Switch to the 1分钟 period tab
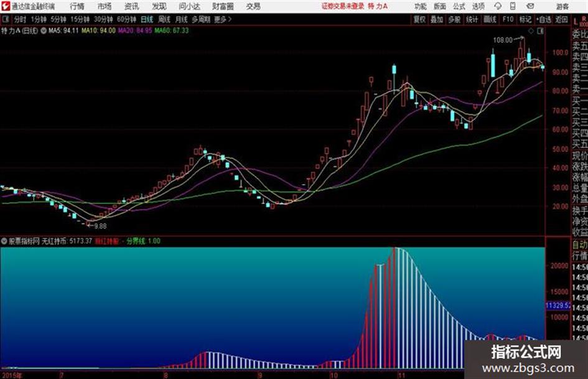 click(x=39, y=19)
